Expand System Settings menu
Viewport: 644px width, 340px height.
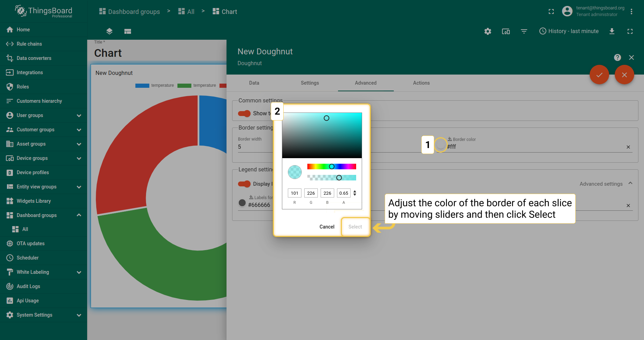(79, 315)
